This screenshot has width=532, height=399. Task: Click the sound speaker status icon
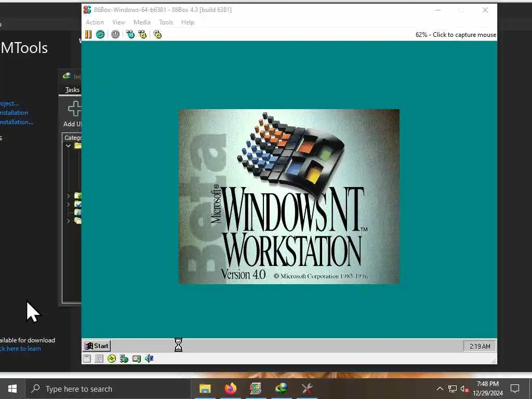pyautogui.click(x=149, y=358)
